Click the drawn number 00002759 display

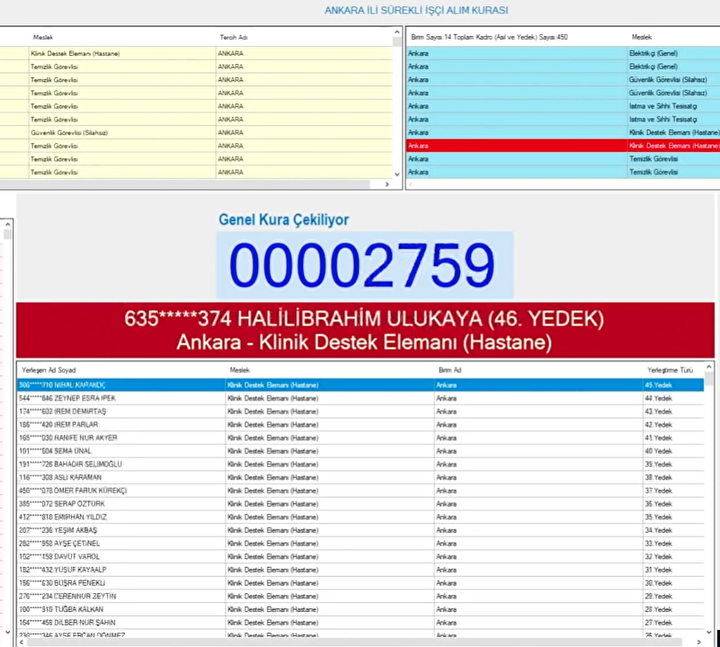point(365,265)
